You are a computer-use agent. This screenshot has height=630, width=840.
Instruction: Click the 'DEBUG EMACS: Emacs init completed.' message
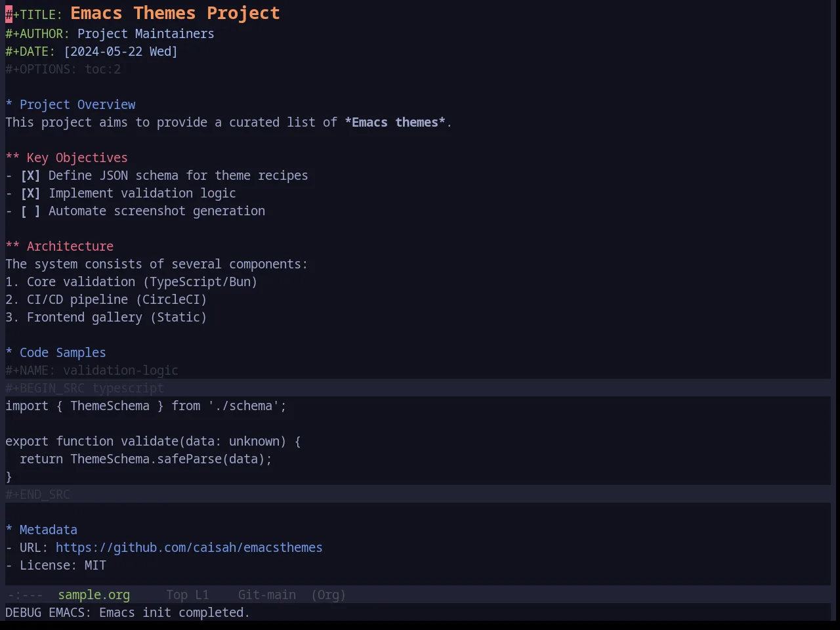point(127,613)
